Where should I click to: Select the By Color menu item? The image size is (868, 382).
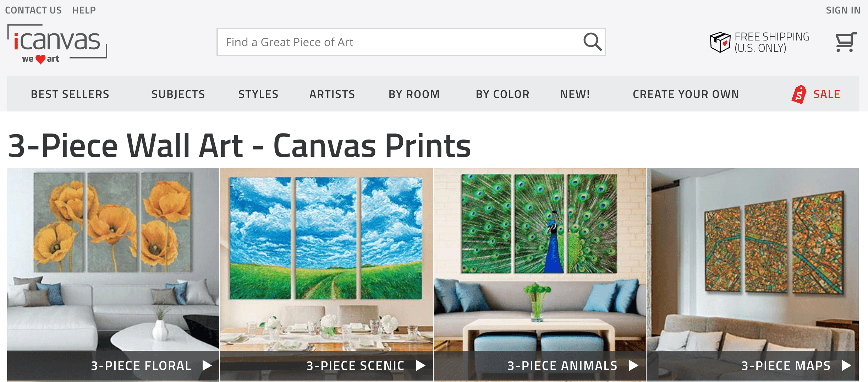click(x=502, y=94)
